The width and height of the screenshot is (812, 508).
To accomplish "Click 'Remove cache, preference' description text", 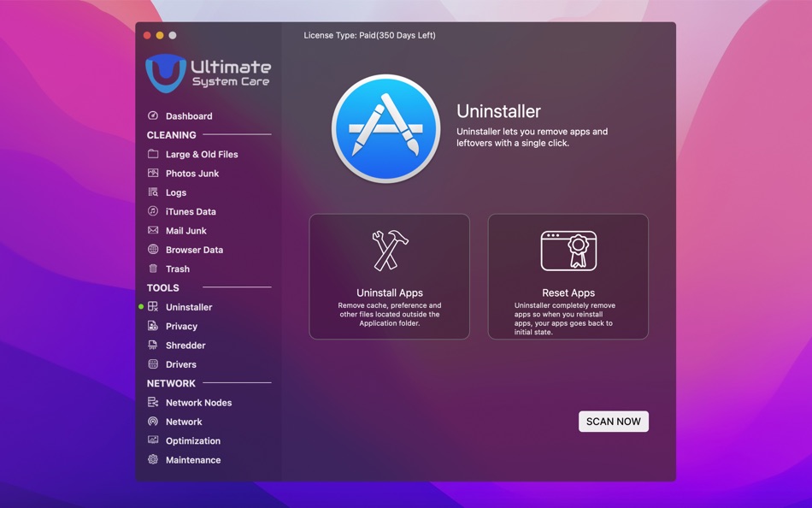I will coord(390,314).
